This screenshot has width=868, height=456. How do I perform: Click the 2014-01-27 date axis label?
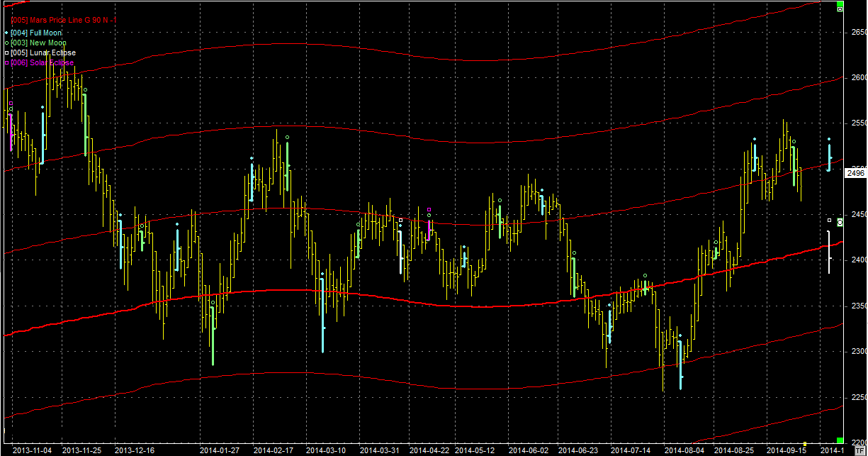pos(220,450)
